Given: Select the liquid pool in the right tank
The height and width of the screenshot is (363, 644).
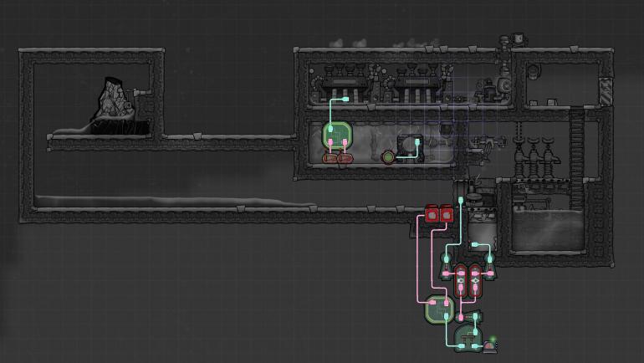Looking at the screenshot, I should tap(548, 231).
